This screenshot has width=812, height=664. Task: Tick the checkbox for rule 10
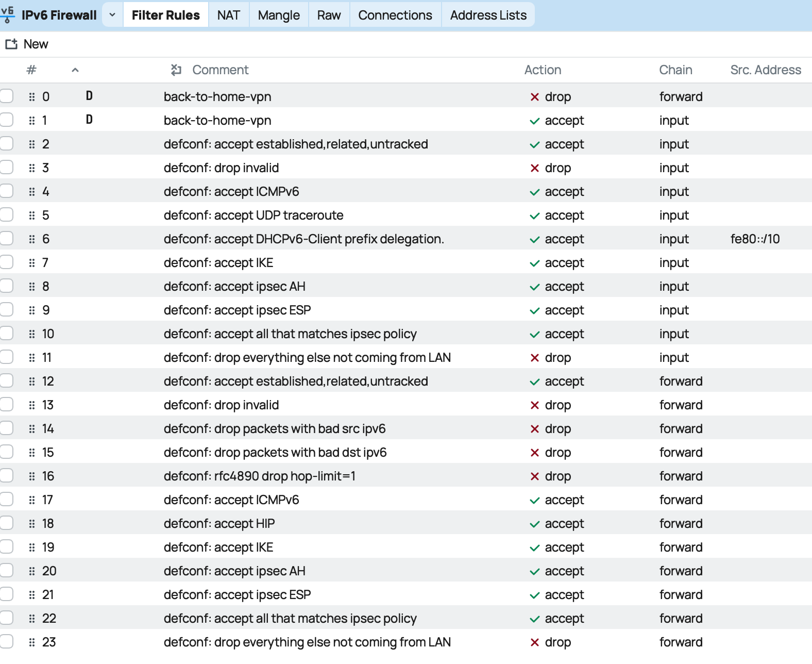[x=6, y=333]
